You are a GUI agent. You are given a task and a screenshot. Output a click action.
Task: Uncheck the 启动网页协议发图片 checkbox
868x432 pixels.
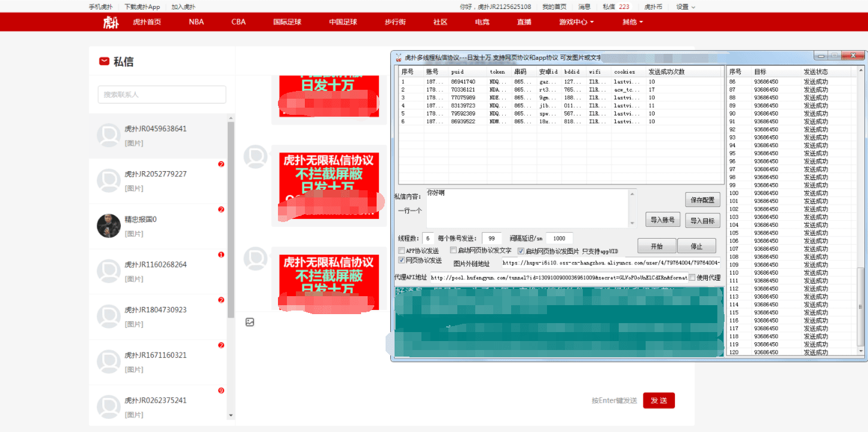pos(521,251)
